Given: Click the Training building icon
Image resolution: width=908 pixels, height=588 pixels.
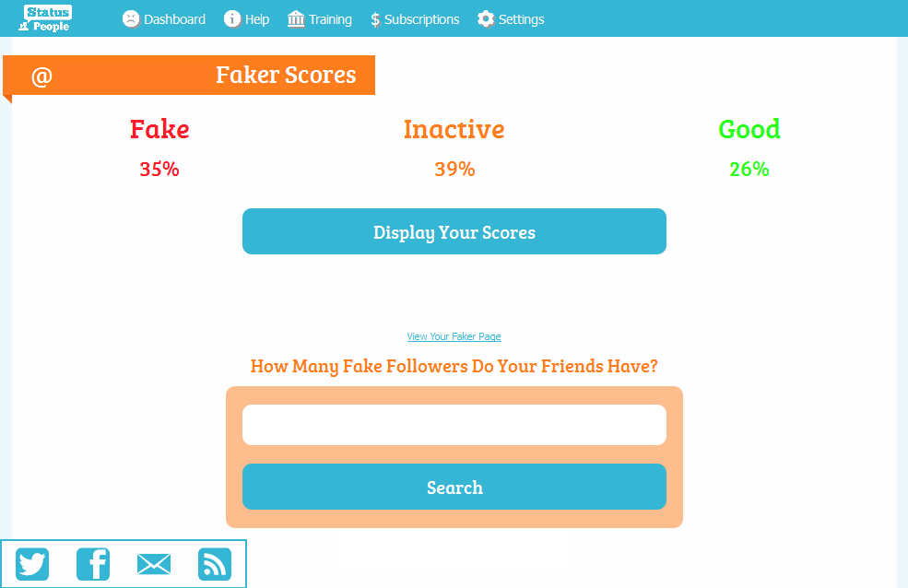Looking at the screenshot, I should (x=296, y=19).
